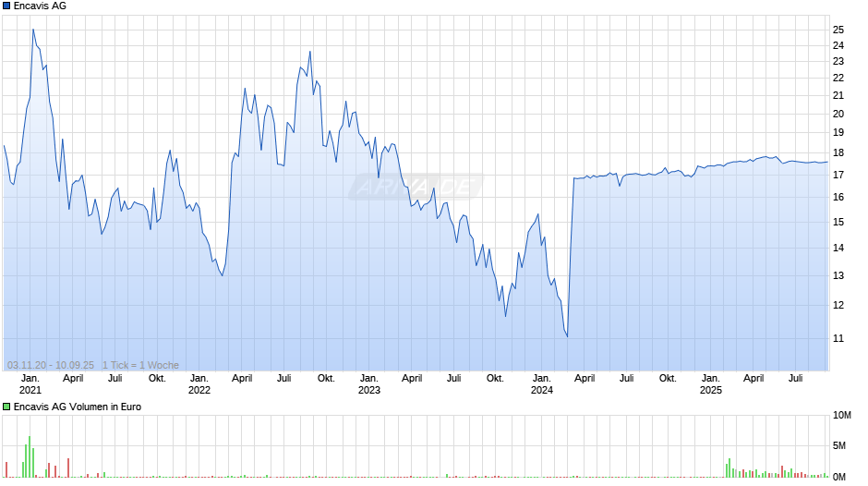Click volume axis label 10M
Image resolution: width=868 pixels, height=486 pixels.
842,416
